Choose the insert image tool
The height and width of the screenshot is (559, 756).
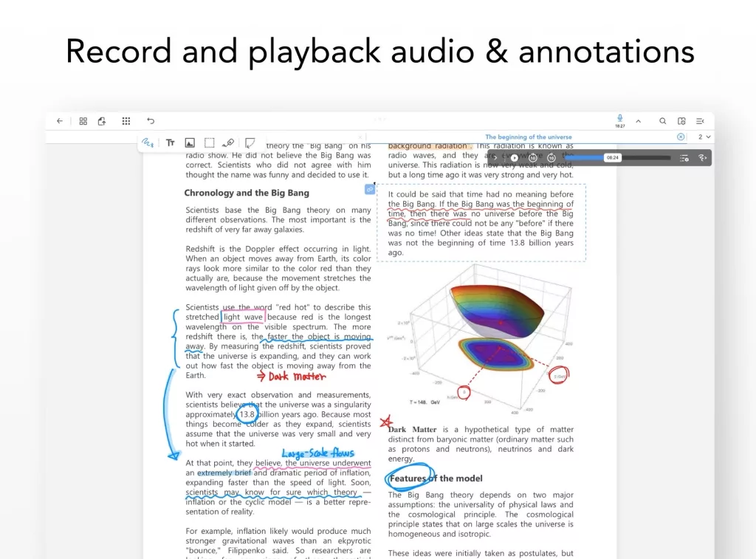[x=190, y=143]
